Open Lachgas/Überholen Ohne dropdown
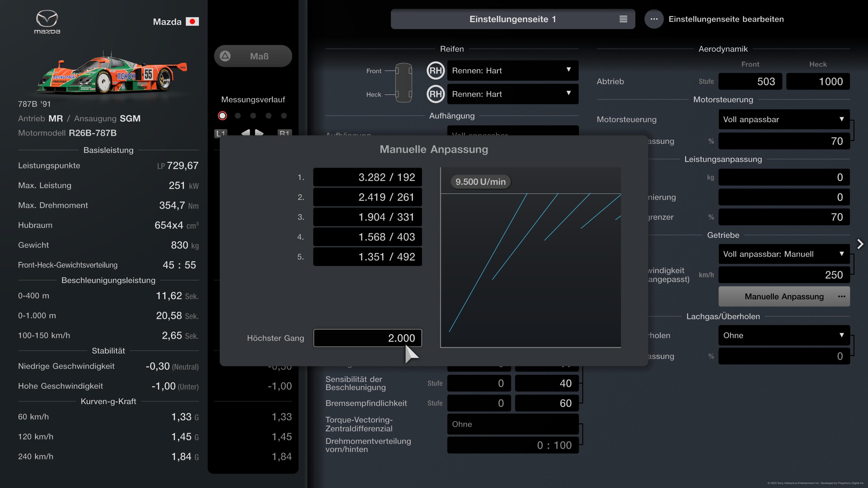Viewport: 868px width, 488px height. coord(784,335)
